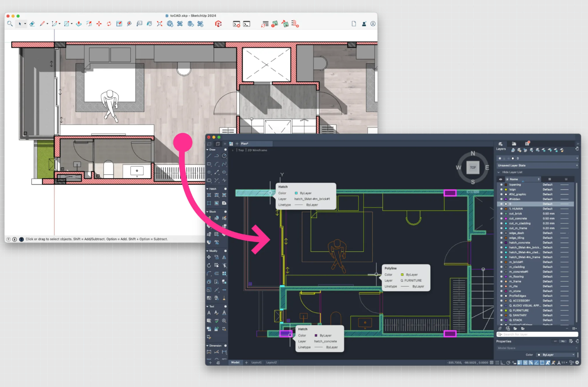Switch to the Layout1 tab
588x387 pixels.
256,362
